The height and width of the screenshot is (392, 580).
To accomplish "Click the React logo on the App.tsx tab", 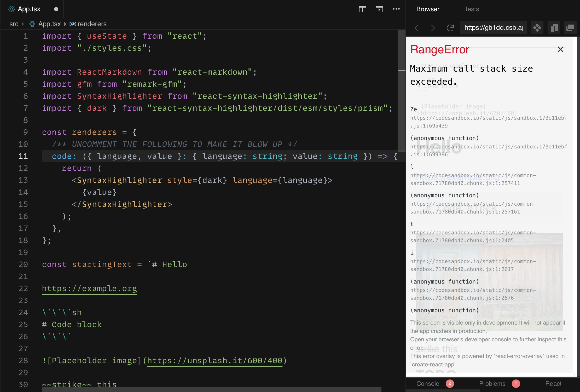I will [11, 9].
